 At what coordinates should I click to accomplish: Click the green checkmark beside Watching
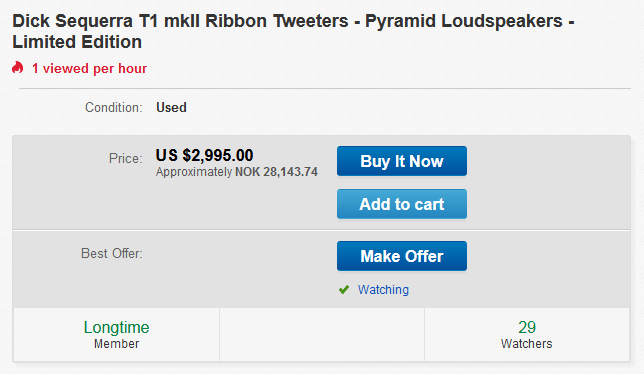[x=344, y=290]
